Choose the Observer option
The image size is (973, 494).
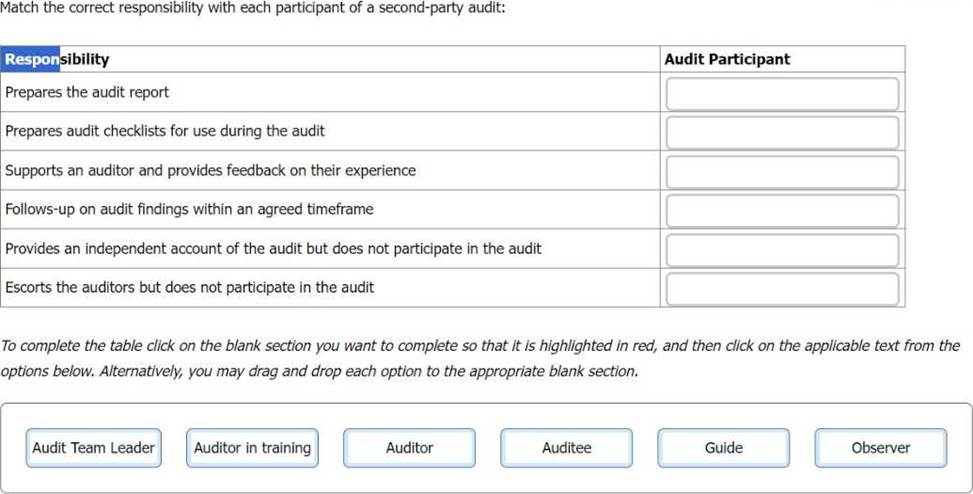(881, 448)
